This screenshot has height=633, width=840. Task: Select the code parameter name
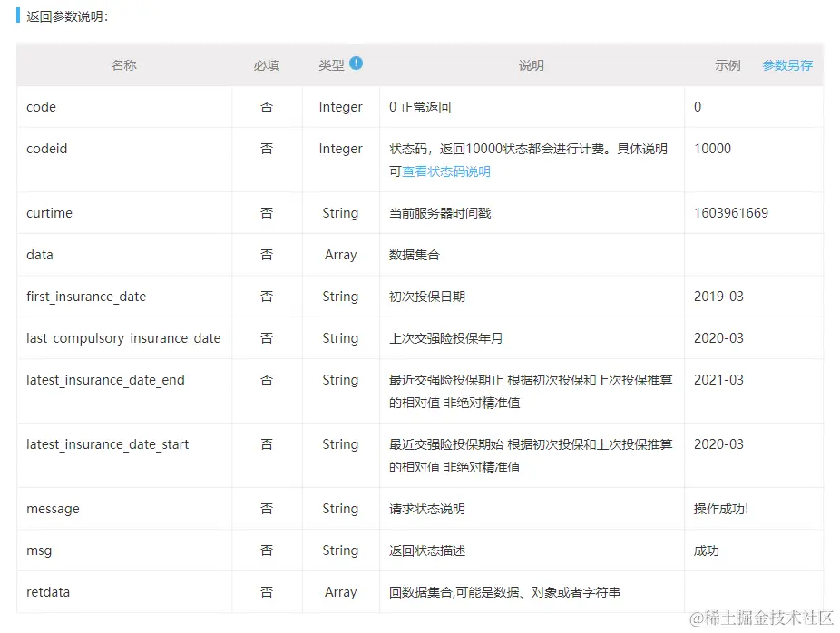pyautogui.click(x=41, y=107)
